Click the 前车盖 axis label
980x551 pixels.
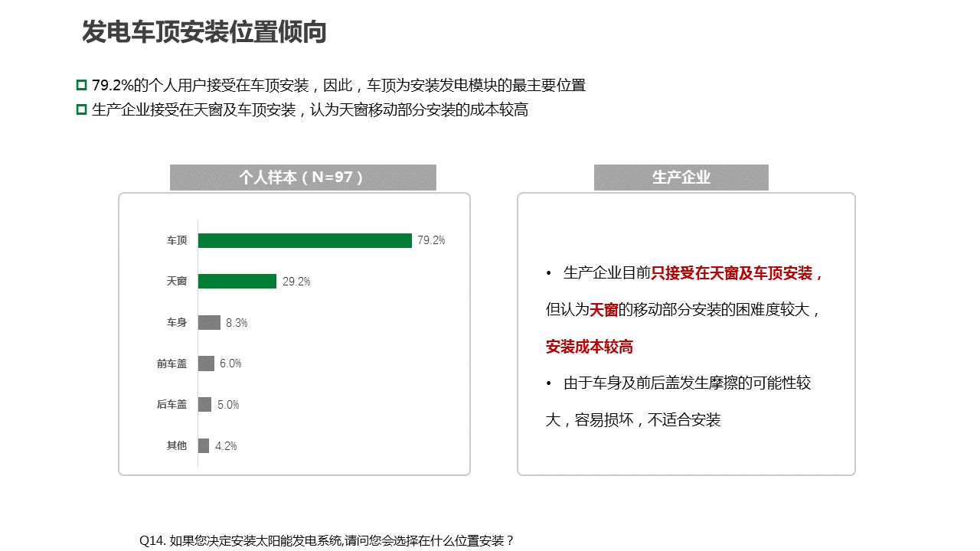171,364
